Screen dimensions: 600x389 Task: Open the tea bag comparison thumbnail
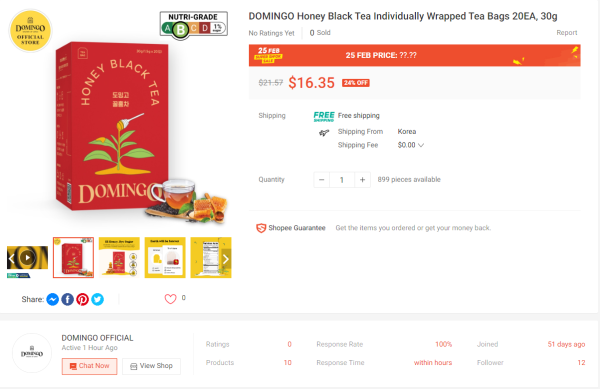165,257
